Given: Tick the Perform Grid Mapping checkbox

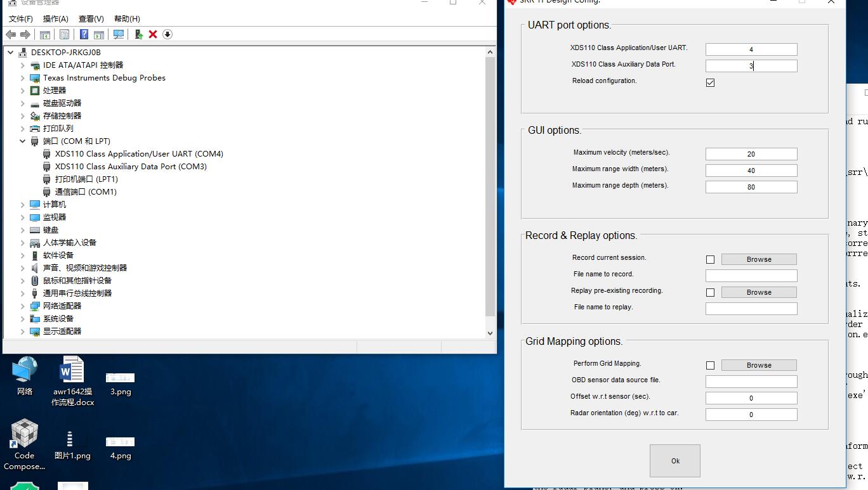Looking at the screenshot, I should pos(710,365).
